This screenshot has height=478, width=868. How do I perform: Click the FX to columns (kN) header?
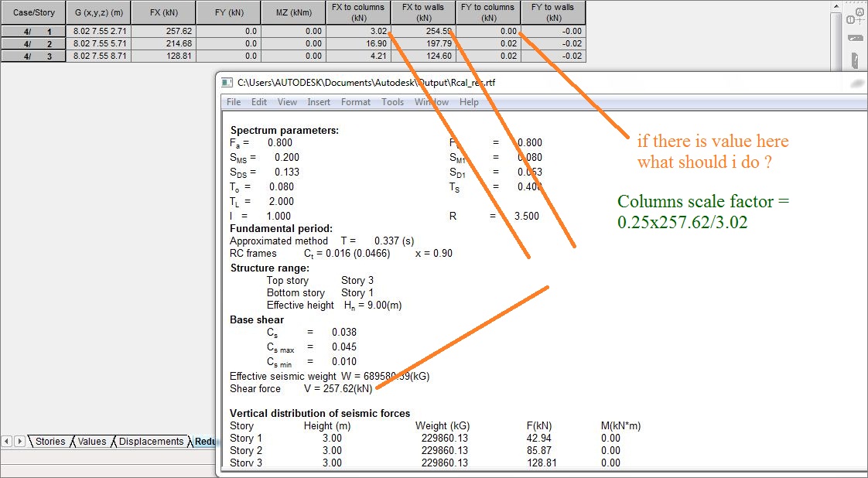tap(359, 12)
